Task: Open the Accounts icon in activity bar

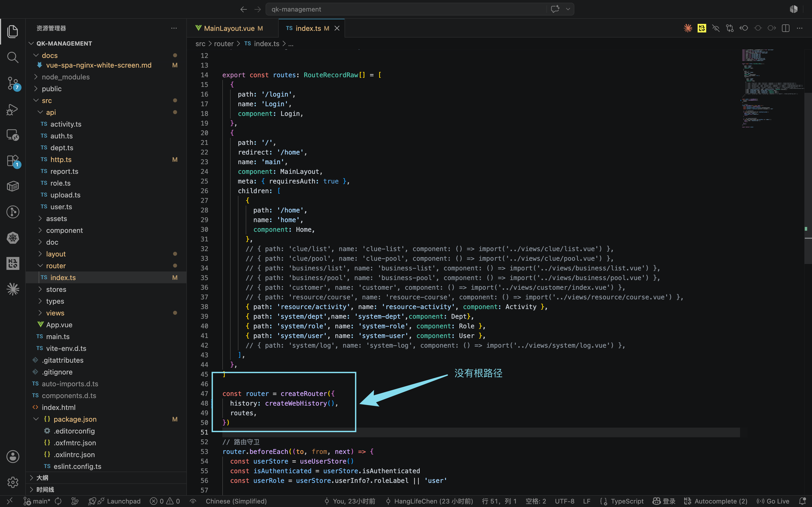Action: 13,456
